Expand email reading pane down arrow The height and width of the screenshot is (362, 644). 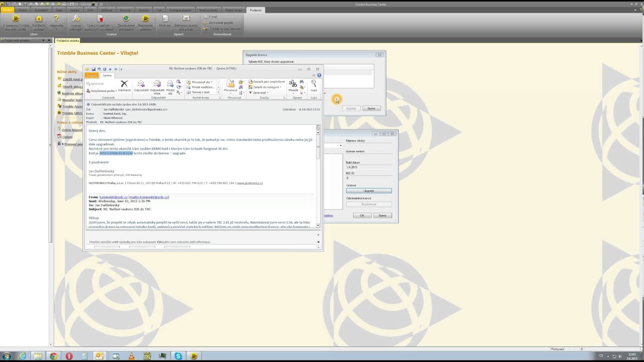318,235
